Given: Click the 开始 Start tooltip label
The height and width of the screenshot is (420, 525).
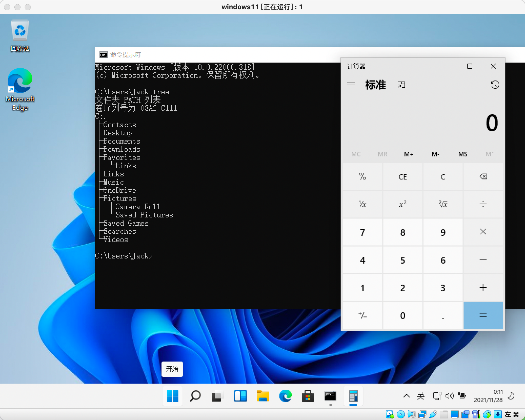Looking at the screenshot, I should [x=172, y=369].
